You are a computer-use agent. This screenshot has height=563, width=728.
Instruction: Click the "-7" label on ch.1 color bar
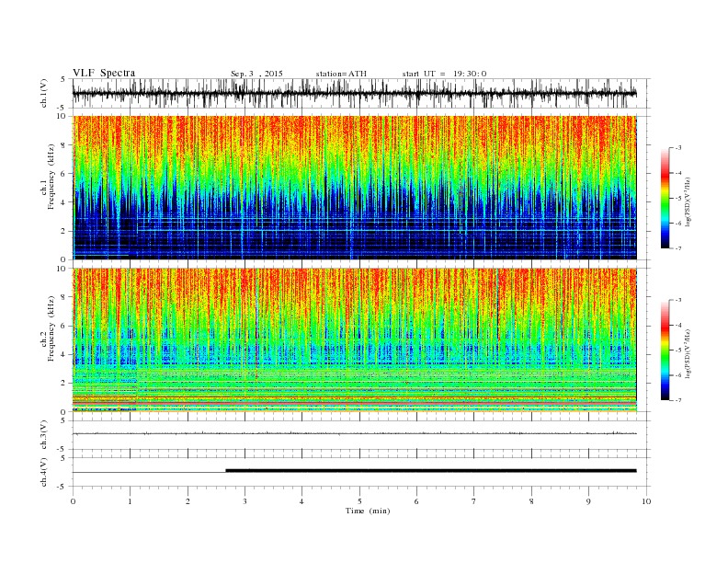click(677, 248)
